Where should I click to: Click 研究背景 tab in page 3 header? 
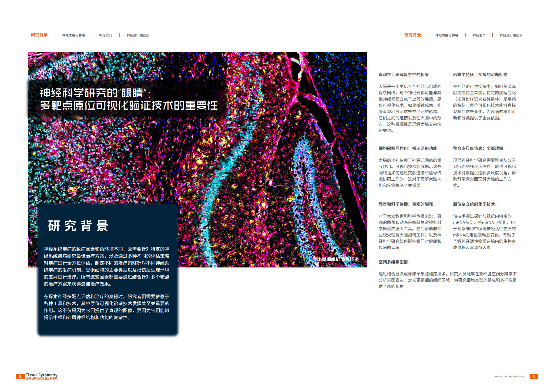(412, 35)
